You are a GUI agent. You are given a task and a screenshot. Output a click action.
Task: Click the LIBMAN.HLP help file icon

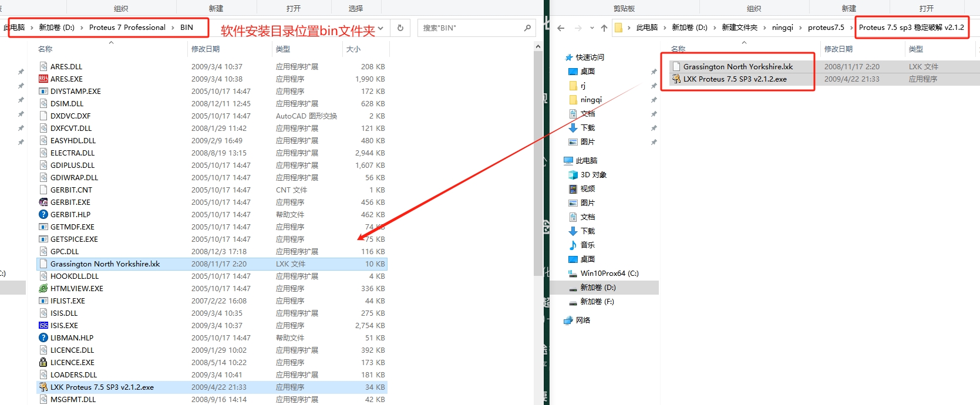coord(43,338)
